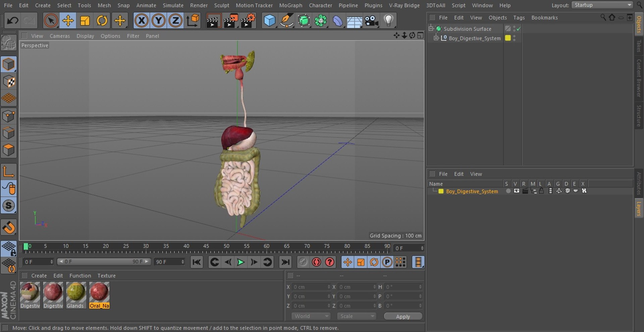Open the Deformer bend icon

coord(337,21)
